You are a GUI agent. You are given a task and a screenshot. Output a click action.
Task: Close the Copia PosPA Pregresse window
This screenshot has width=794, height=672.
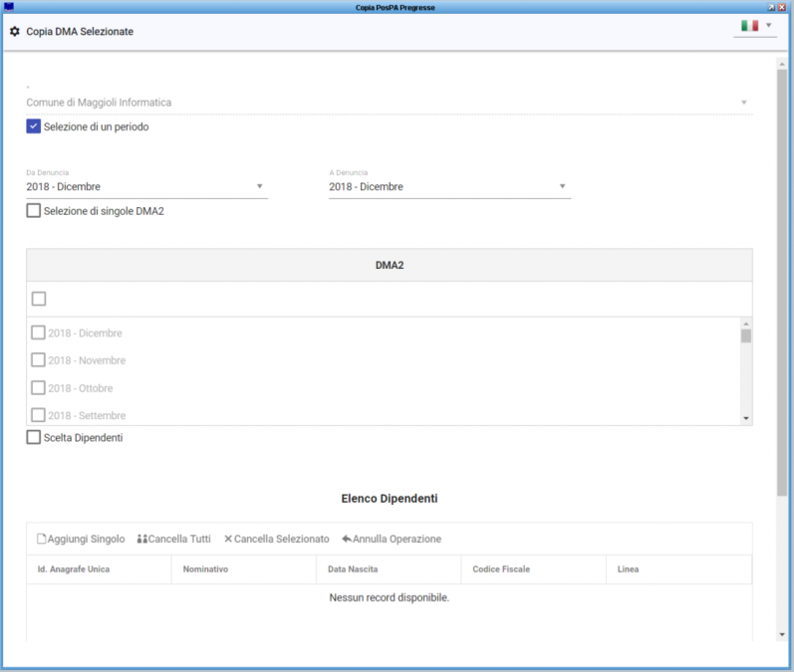tap(781, 7)
